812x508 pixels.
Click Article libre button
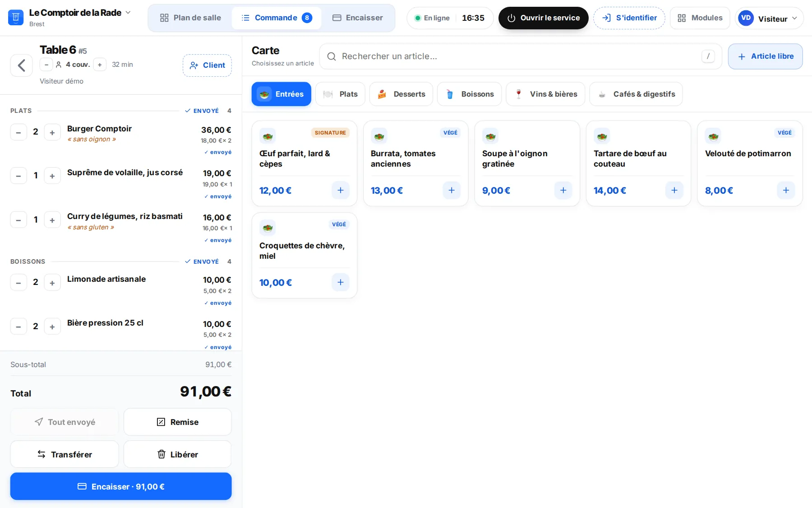point(766,56)
